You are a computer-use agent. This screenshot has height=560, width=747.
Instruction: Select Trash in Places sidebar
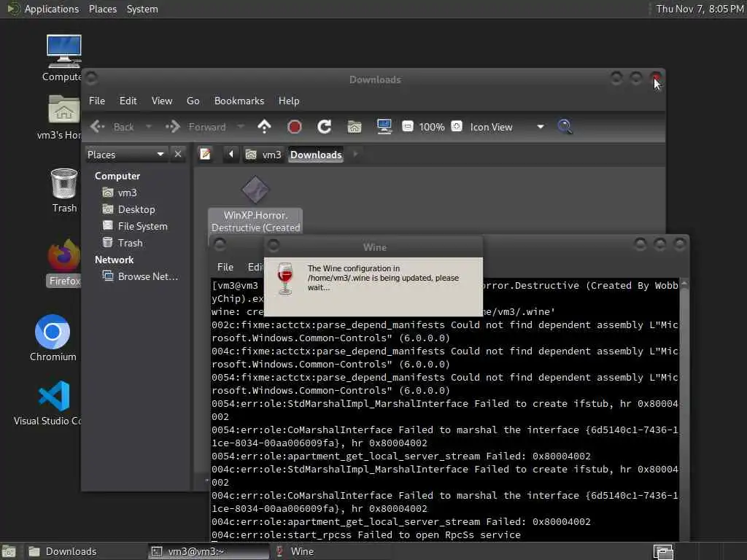[123, 243]
